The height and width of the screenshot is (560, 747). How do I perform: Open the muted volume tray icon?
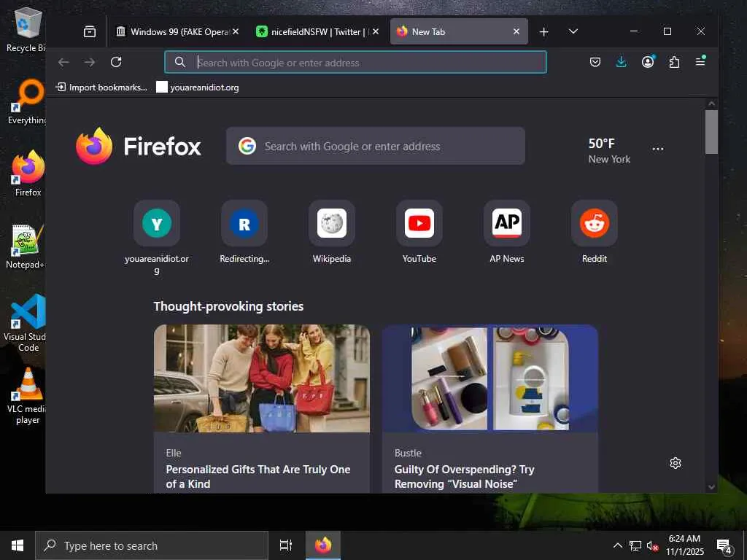[653, 545]
